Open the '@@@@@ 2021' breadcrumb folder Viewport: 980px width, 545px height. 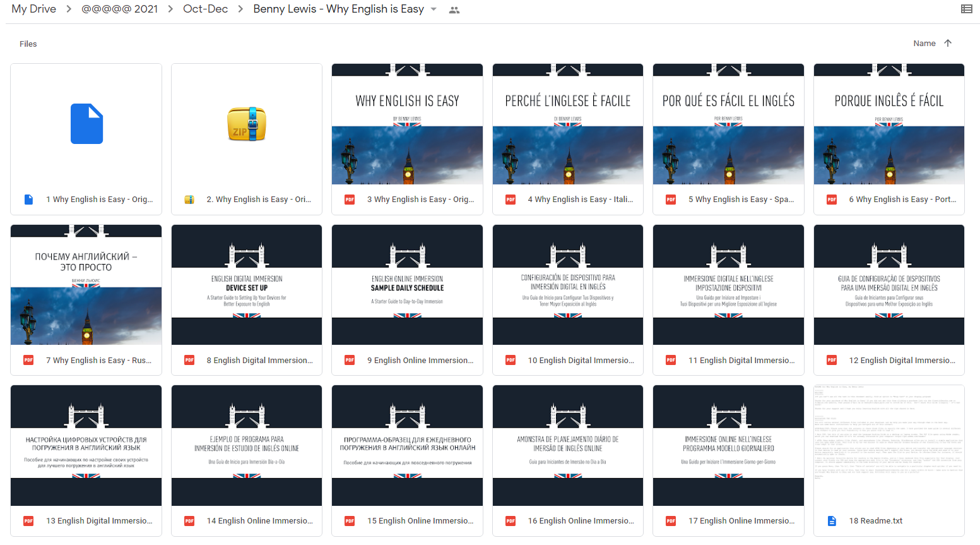(120, 9)
